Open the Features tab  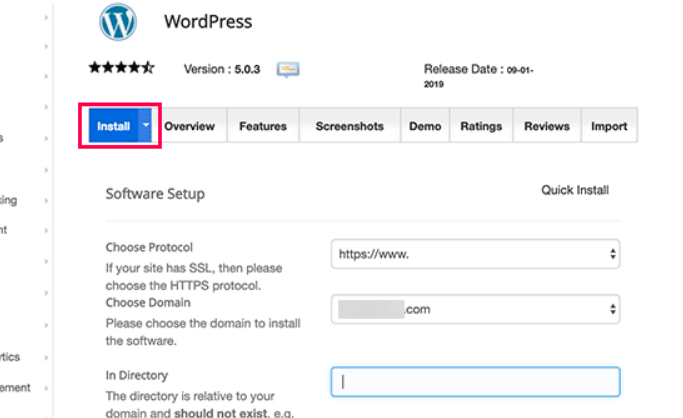coord(263,126)
